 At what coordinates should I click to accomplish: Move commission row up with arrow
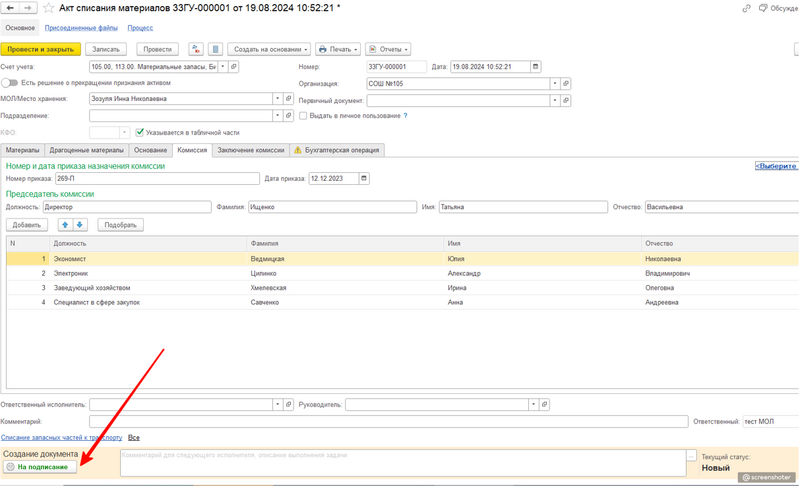click(x=65, y=225)
